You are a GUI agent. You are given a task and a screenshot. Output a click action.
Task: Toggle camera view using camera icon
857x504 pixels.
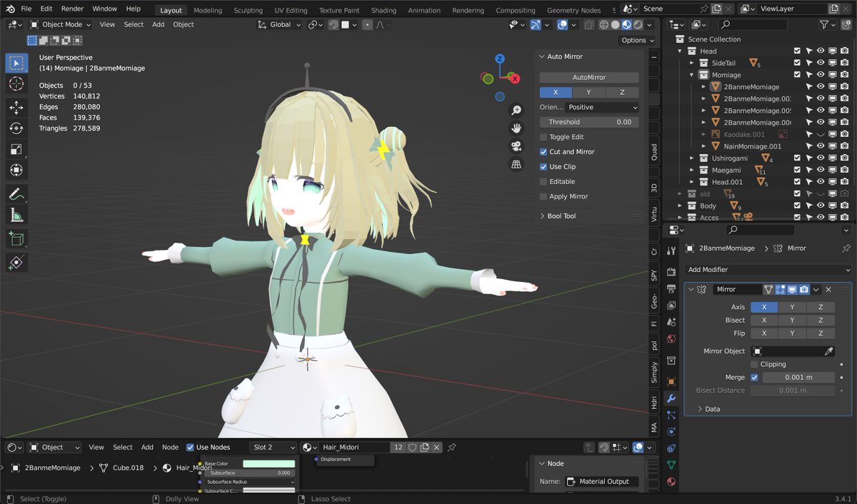pos(516,146)
